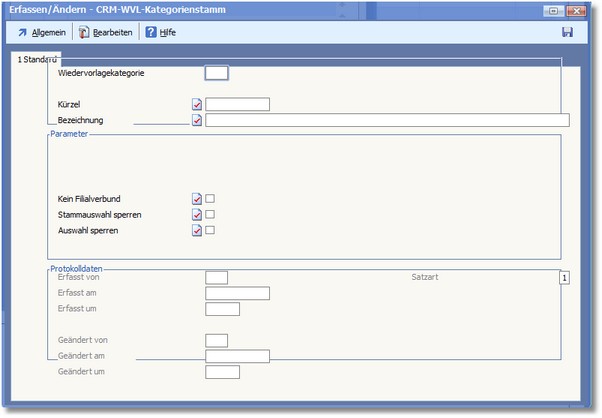The height and width of the screenshot is (418, 602).
Task: Click the edit icon beside Kein Filialverbund
Action: point(197,199)
